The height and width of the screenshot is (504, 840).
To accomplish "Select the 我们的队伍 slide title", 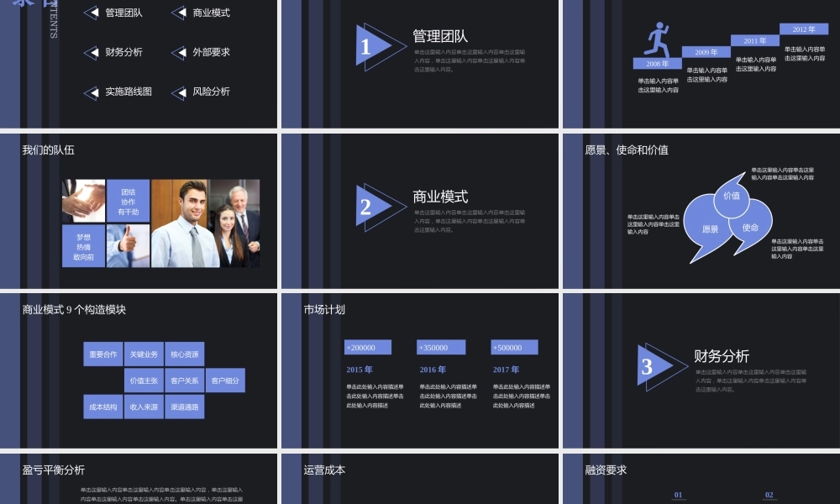I will [48, 150].
